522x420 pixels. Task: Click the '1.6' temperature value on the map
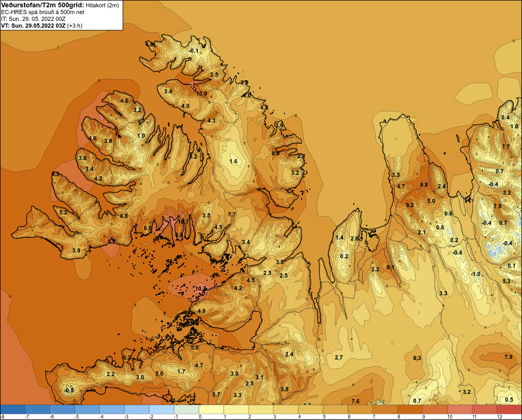(x=233, y=161)
